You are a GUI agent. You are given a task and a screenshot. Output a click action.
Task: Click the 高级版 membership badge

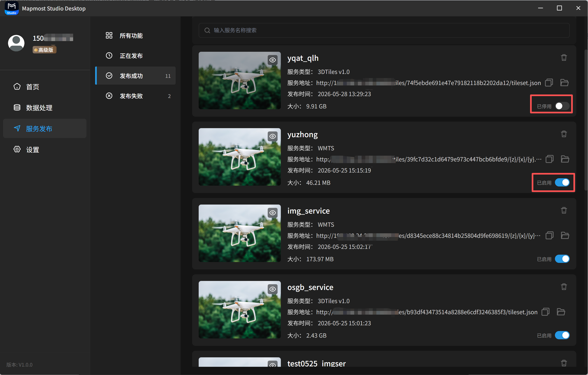44,50
